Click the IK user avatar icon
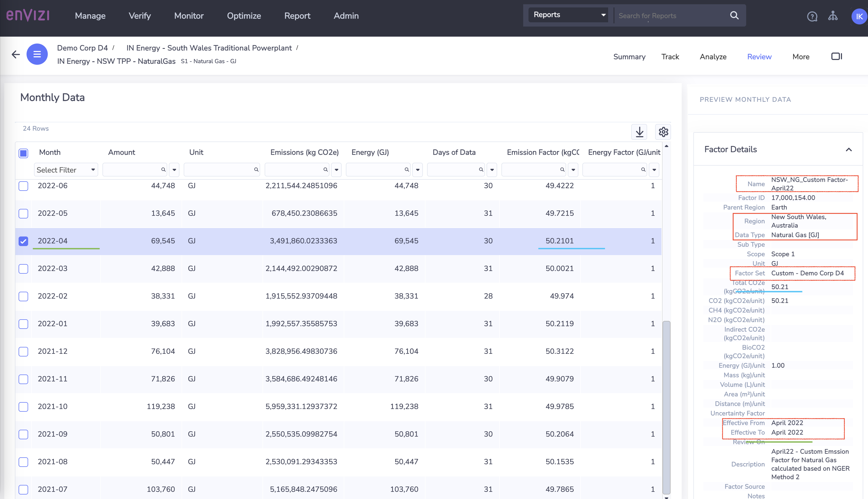Screen dimensions: 868x499 tap(859, 16)
